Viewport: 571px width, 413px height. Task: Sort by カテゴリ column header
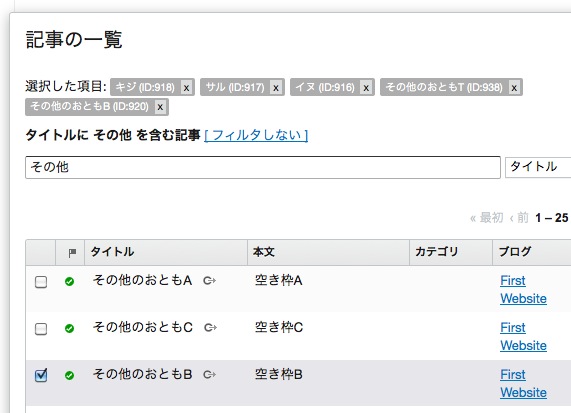tap(437, 252)
